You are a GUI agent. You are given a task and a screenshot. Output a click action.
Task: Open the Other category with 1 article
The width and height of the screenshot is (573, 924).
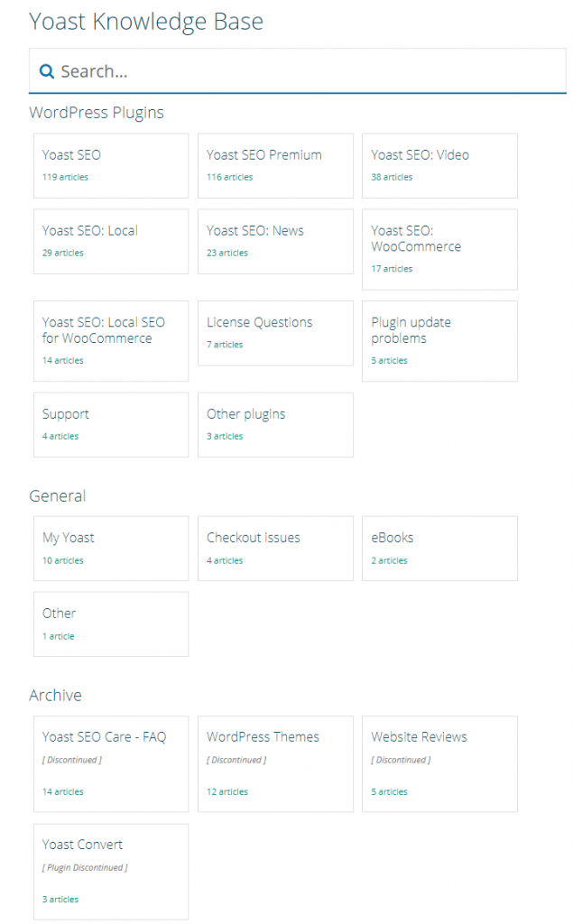coord(111,624)
